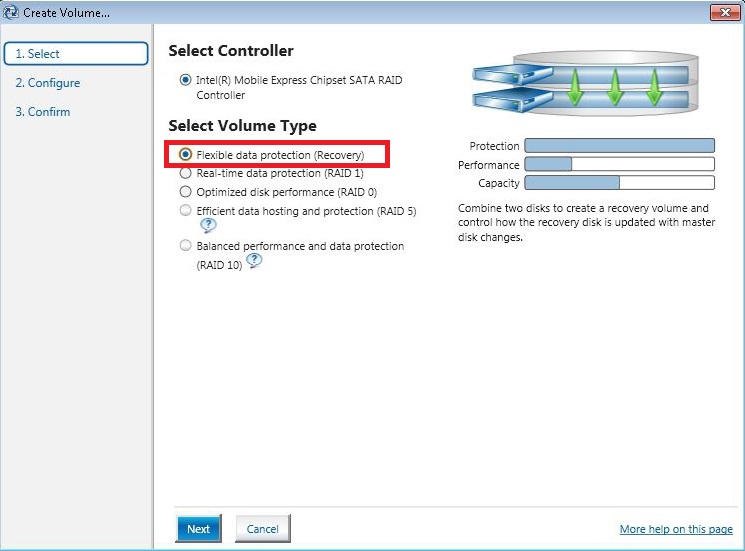
Task: Click the RAID 10 help question icon
Action: (x=254, y=260)
